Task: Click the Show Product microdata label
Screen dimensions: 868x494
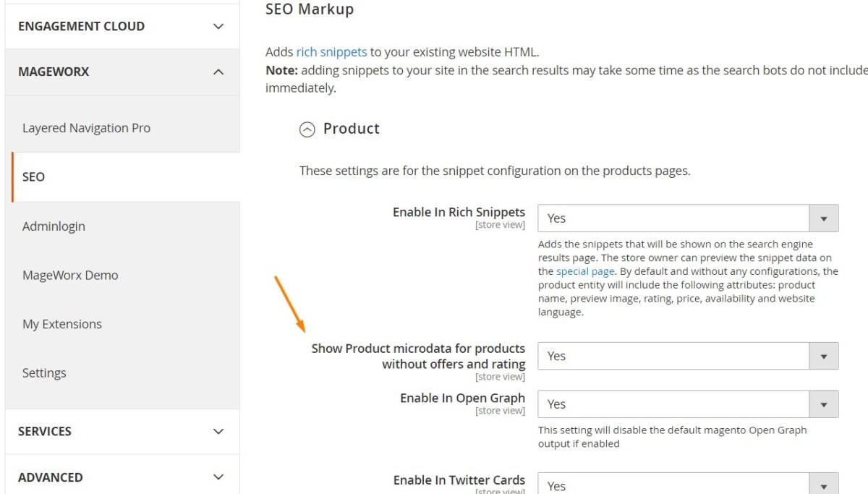Action: pyautogui.click(x=418, y=356)
